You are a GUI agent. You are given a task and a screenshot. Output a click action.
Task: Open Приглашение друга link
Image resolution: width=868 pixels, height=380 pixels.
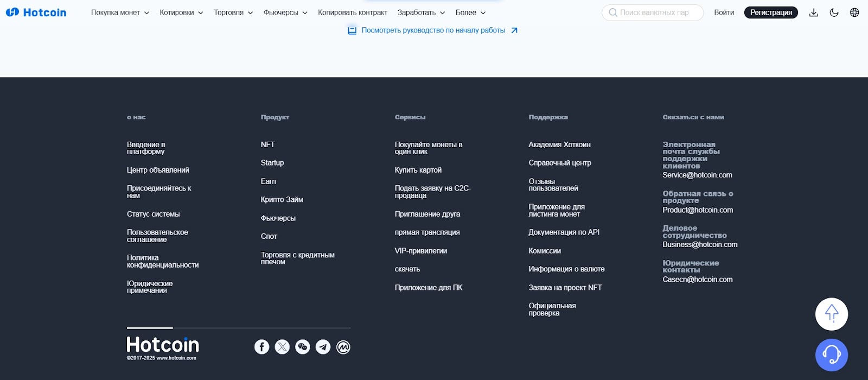427,214
